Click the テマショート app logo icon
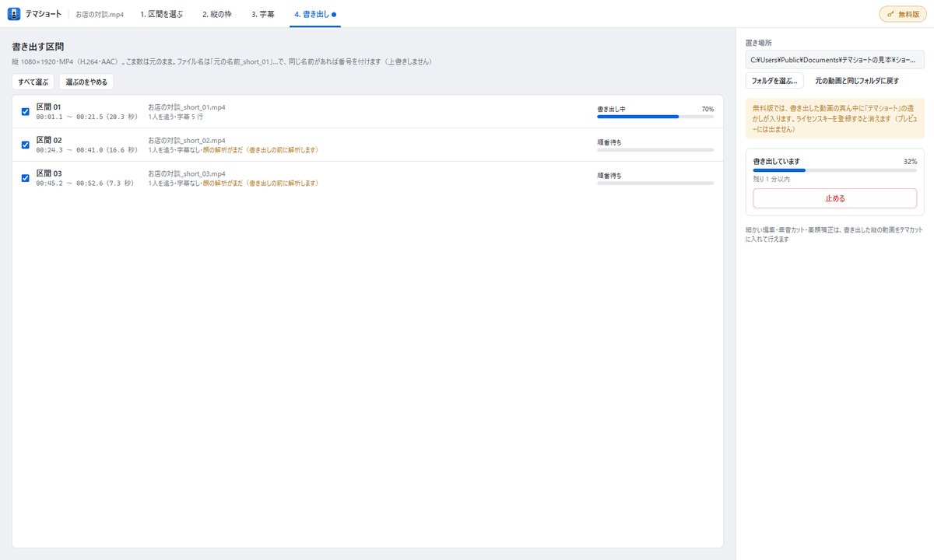Screen dimensions: 934x560 [13, 14]
